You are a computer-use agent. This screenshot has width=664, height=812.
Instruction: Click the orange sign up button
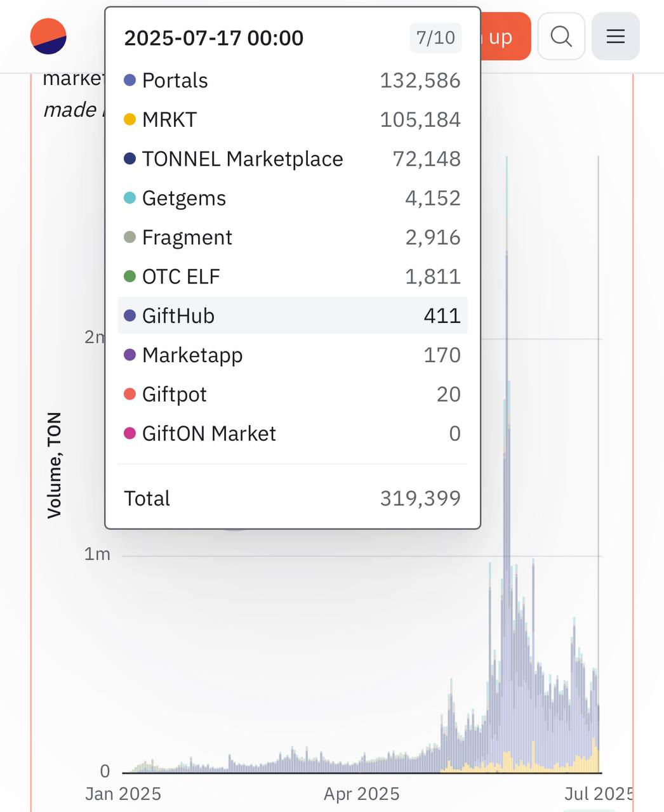(505, 37)
